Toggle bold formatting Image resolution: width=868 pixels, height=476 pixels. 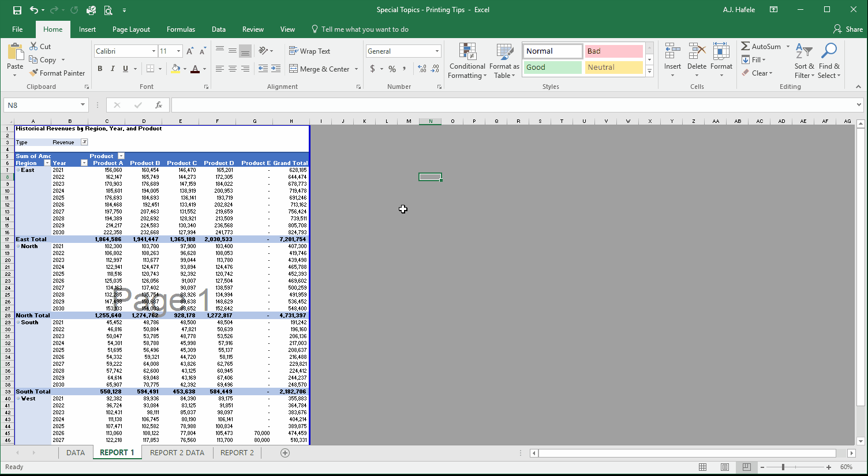(100, 69)
